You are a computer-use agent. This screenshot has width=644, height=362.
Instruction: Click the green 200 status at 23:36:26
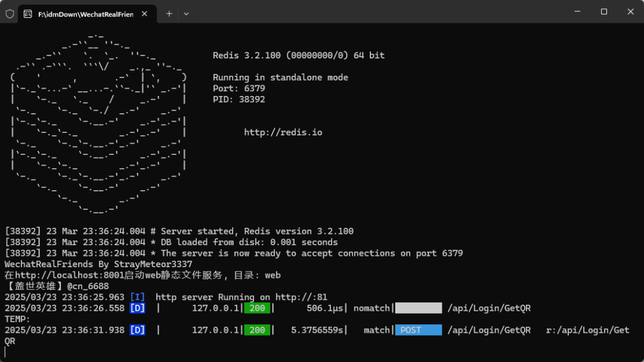[x=257, y=308]
